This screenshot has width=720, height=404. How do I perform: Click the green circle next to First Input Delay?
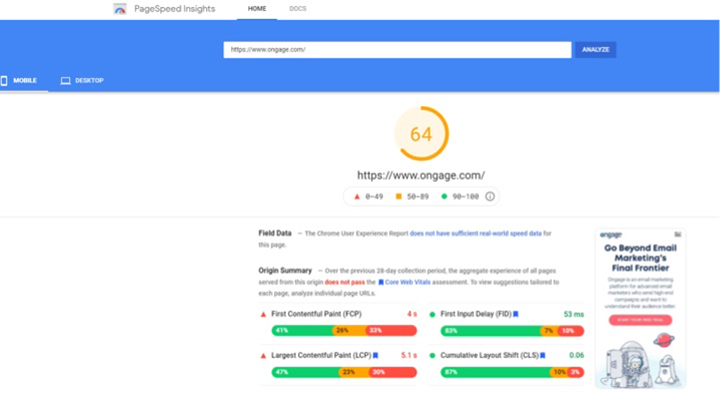433,314
